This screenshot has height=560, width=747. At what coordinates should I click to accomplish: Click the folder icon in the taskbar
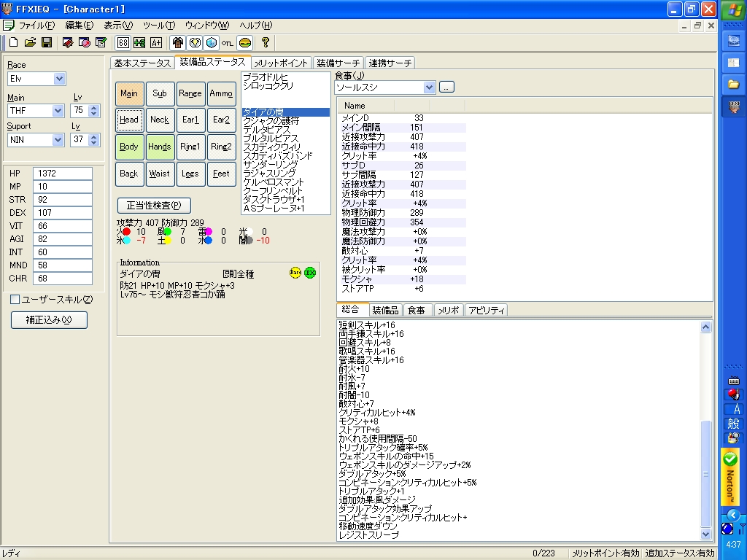click(x=734, y=85)
